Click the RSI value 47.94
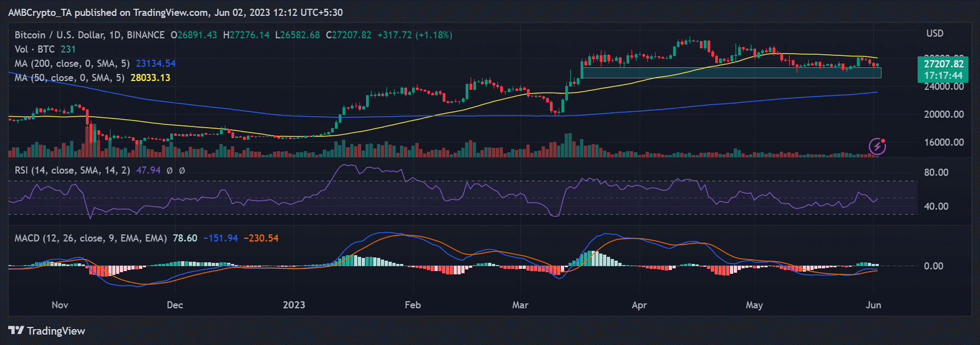Image resolution: width=980 pixels, height=345 pixels. (x=148, y=170)
